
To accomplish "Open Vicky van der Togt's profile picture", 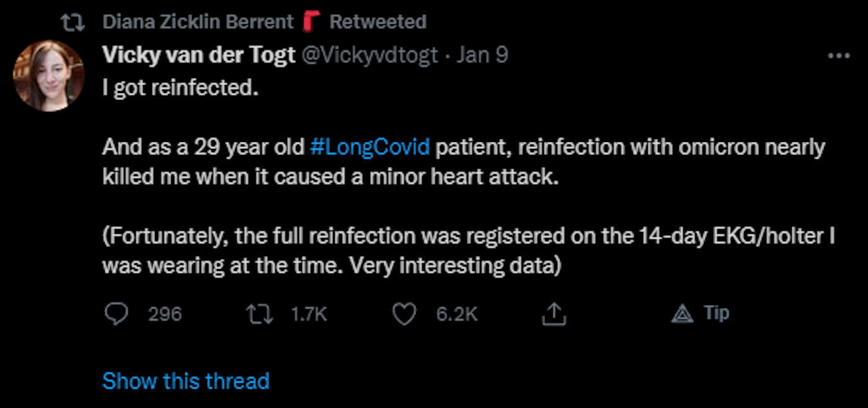I will tap(48, 76).
